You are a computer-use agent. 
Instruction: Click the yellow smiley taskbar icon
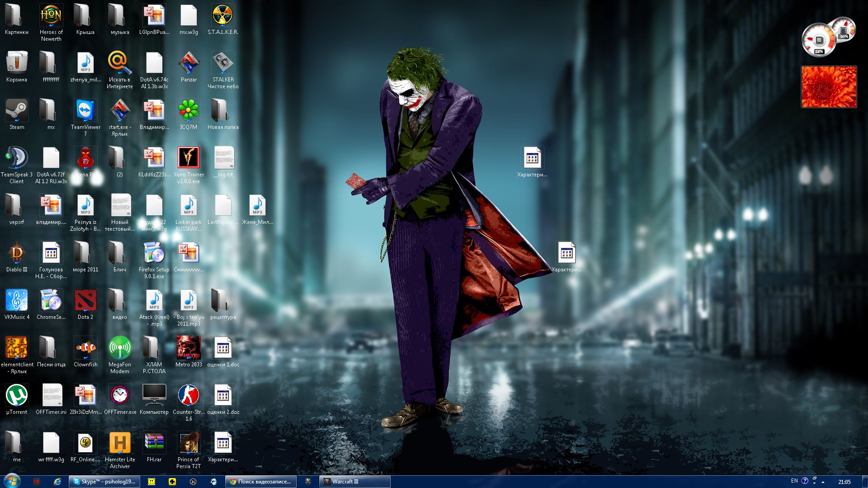click(x=152, y=482)
